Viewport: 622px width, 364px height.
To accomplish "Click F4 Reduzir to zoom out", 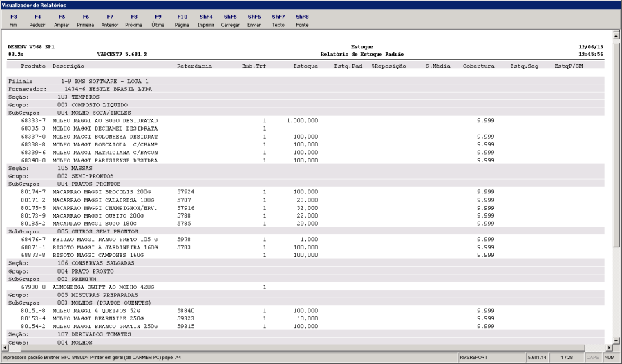I will (x=37, y=21).
